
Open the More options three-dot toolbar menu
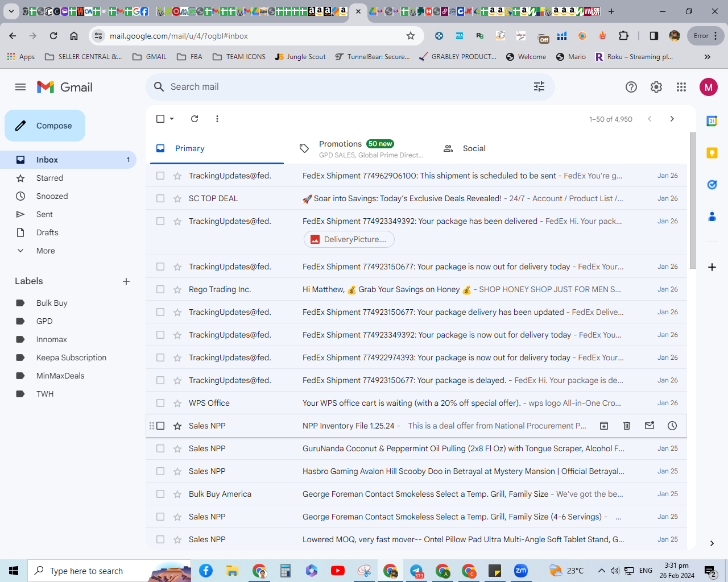click(217, 119)
